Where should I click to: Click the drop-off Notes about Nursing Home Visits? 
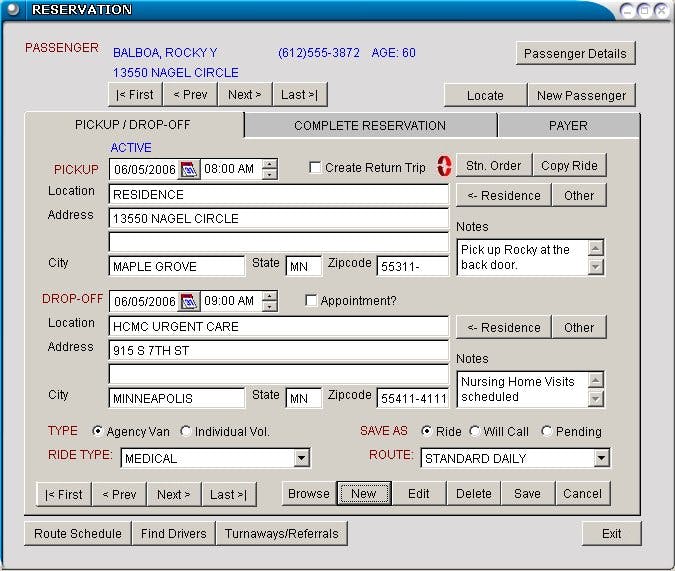[522, 389]
